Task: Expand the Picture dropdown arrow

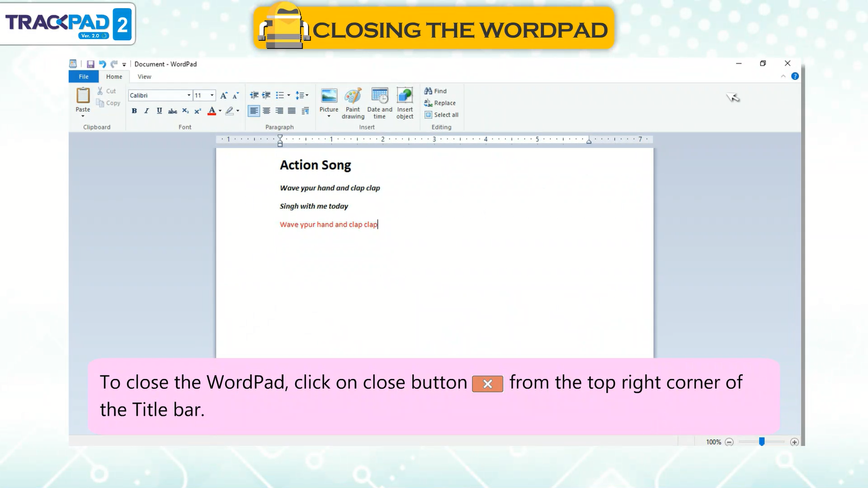Action: pyautogui.click(x=329, y=116)
